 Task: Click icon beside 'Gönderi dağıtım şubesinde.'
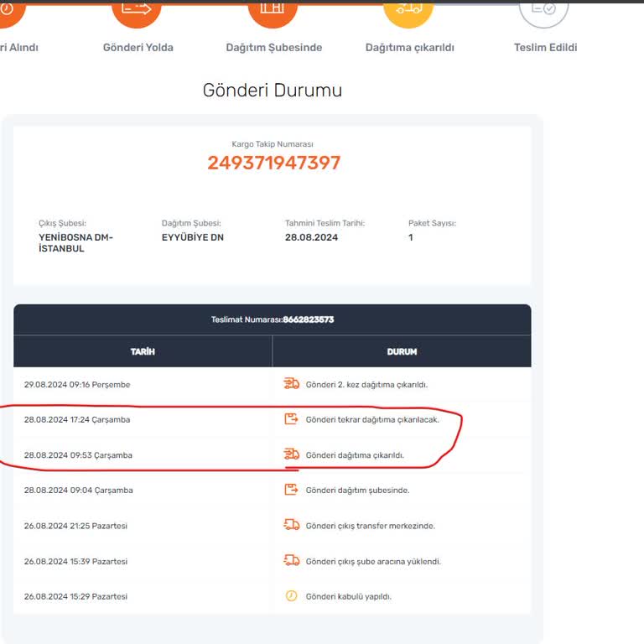[x=291, y=490]
